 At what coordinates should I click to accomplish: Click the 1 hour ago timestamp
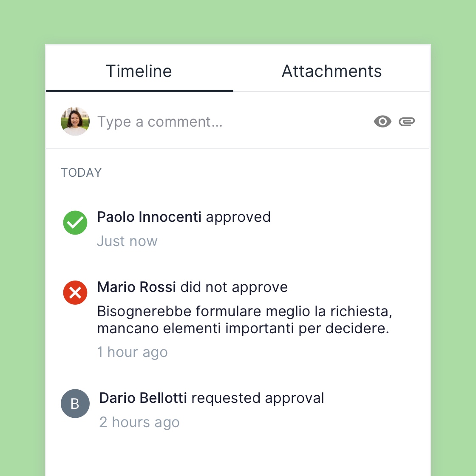(x=132, y=352)
